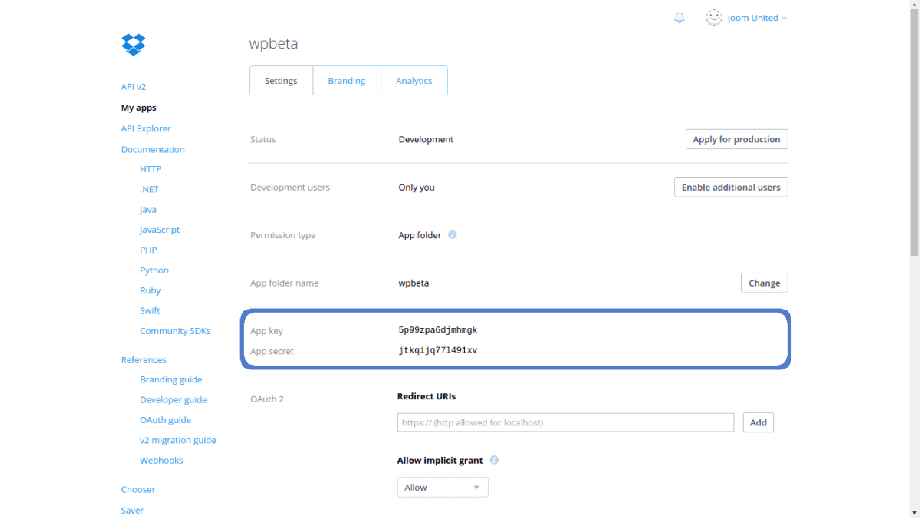Image resolution: width=920 pixels, height=518 pixels.
Task: Open HTTP documentation link
Action: pos(151,169)
